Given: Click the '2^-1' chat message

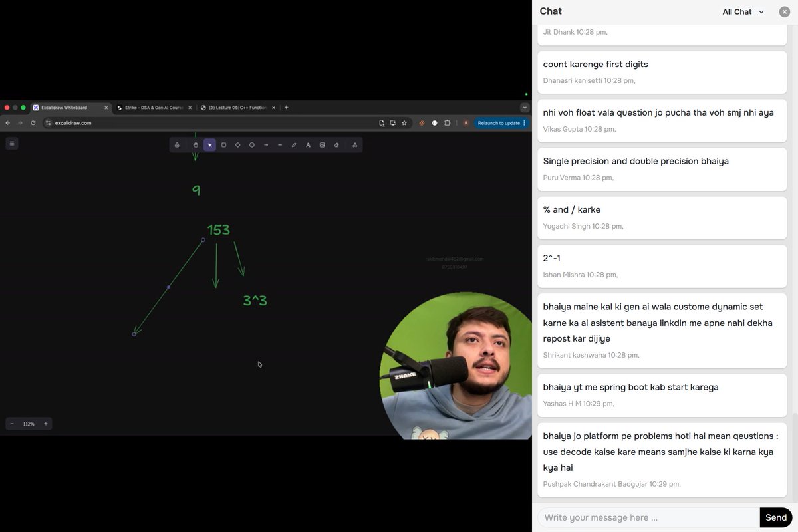Looking at the screenshot, I should pos(662,266).
